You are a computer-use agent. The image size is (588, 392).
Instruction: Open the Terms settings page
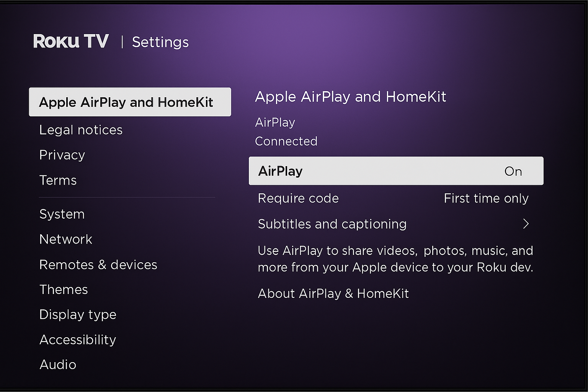pos(58,180)
